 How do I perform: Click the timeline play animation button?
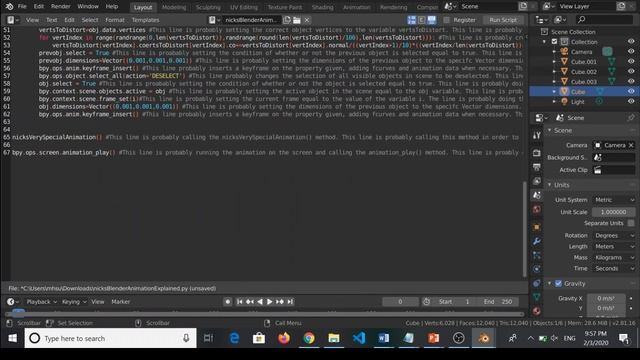click(x=269, y=302)
